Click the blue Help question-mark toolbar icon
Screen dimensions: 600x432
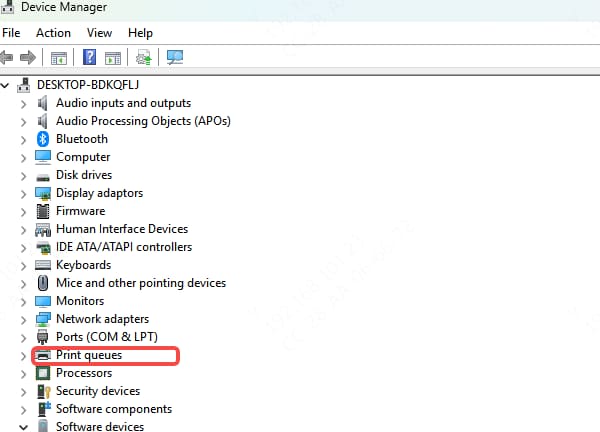point(90,57)
